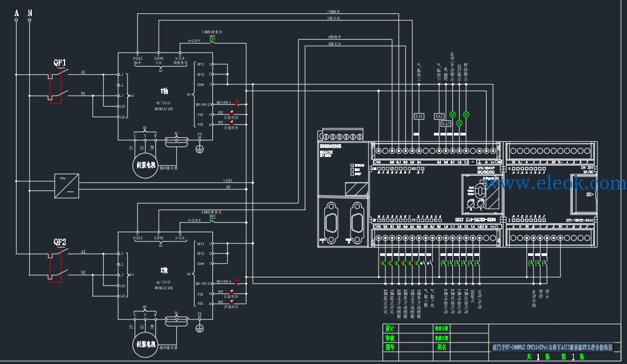
Task: Select the AC/DC power supply converter box
Action: point(67,186)
